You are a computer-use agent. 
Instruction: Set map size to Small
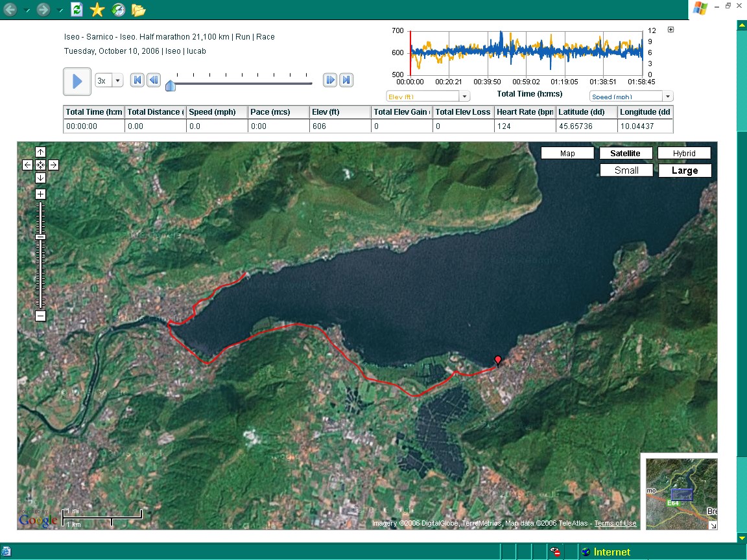coord(626,170)
